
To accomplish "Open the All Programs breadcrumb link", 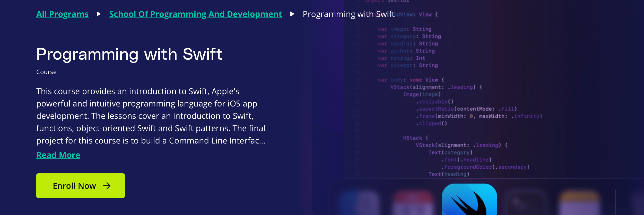I will [x=62, y=14].
